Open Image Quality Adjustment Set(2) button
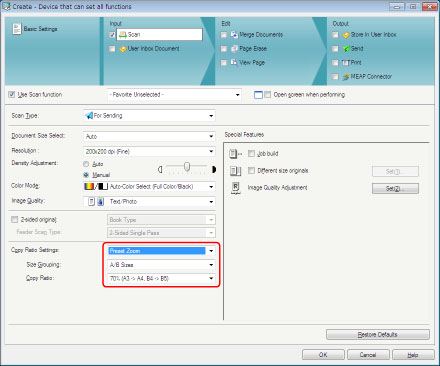 [395, 188]
